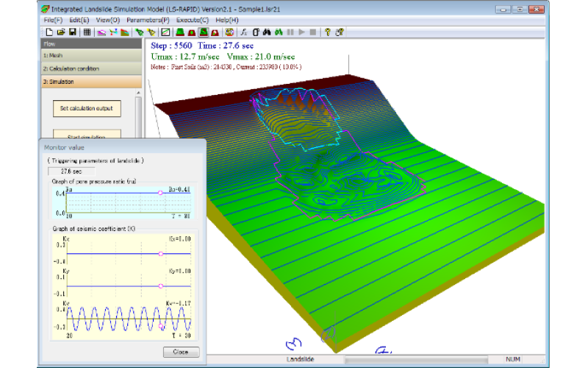588x368 pixels.
Task: Click the marker on pore pressure graph
Action: coord(160,193)
